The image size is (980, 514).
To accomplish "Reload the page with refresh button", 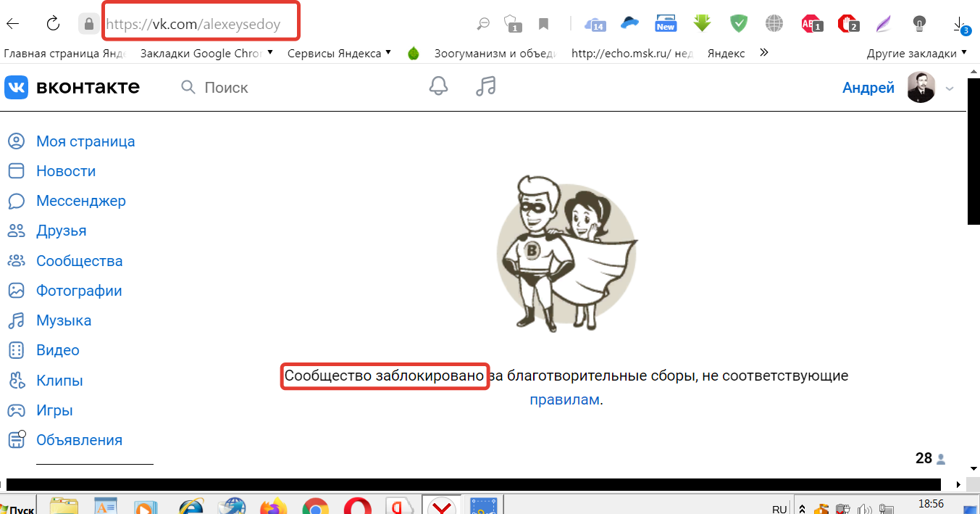I will pyautogui.click(x=53, y=24).
